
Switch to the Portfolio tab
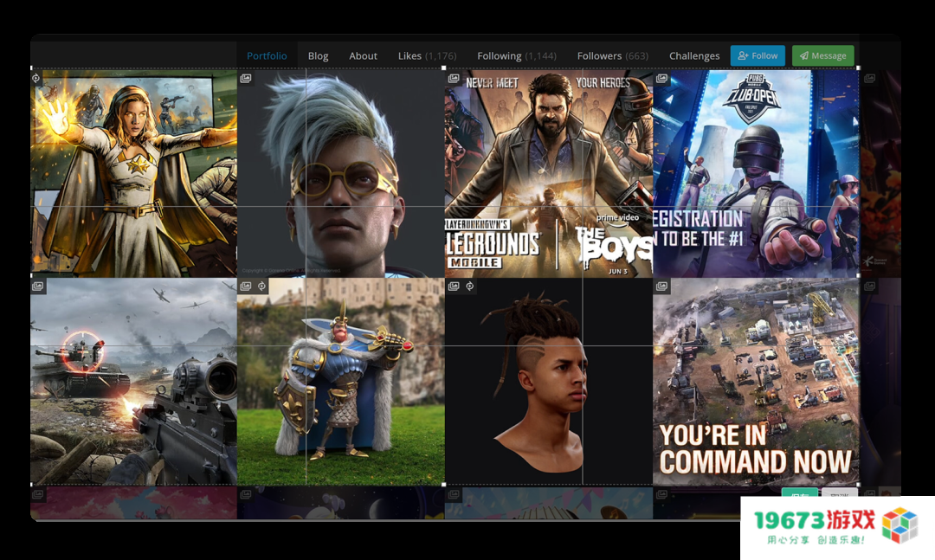(x=267, y=56)
